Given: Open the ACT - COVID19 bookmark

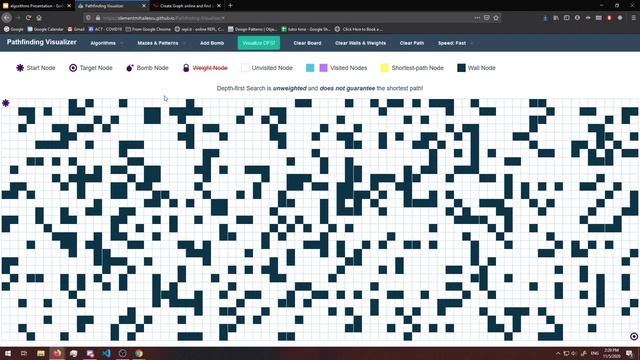Looking at the screenshot, I should tap(105, 29).
